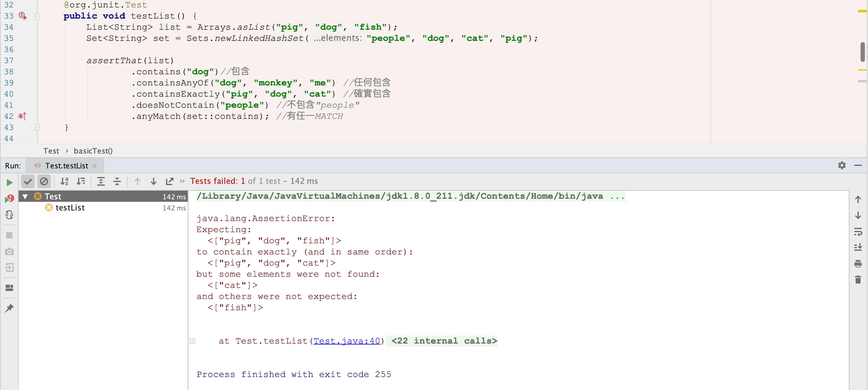Toggle Show Ignored tests filter

44,181
